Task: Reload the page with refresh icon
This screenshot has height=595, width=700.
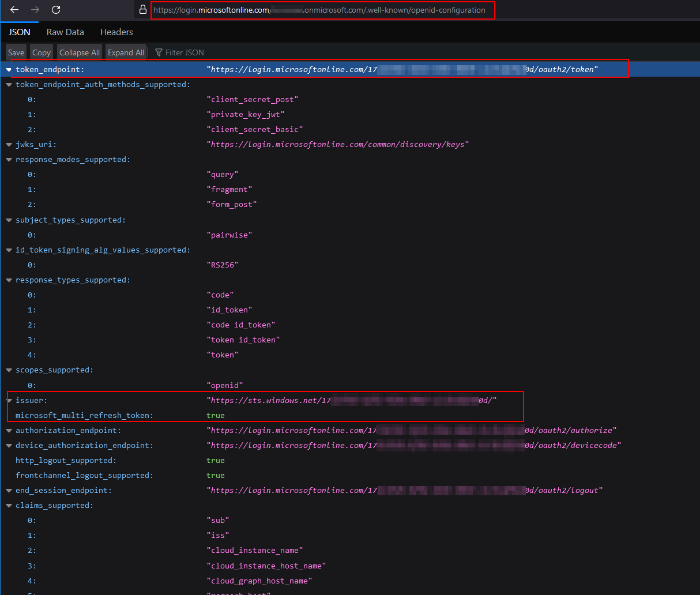Action: [x=56, y=10]
